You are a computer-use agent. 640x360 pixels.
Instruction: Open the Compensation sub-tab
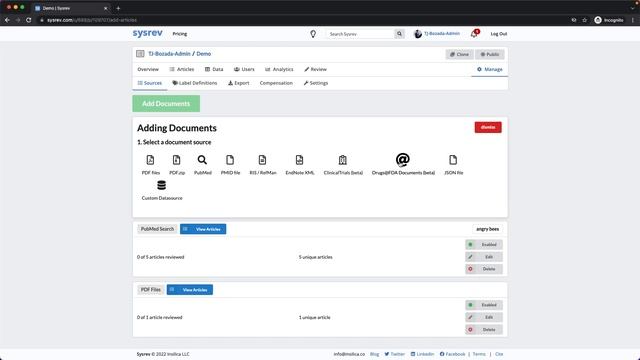[x=276, y=83]
